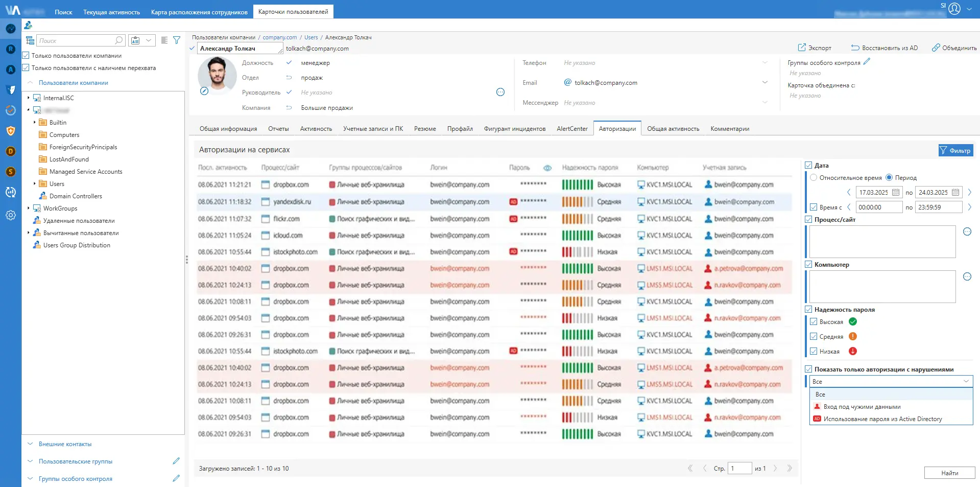
Task: Click the filter funnel icon above user tree
Action: (177, 40)
